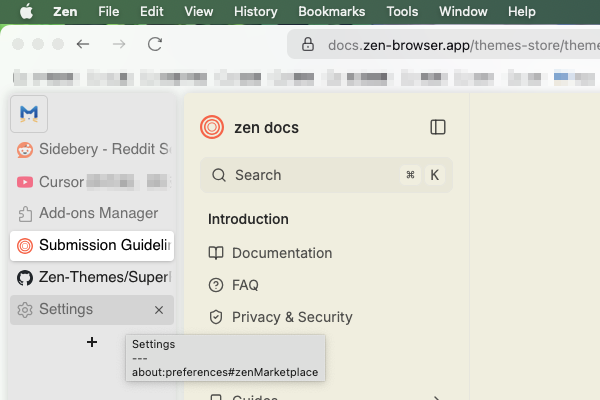600x400 pixels.
Task: Click the puzzle icon on Add-ons tab
Action: (25, 214)
